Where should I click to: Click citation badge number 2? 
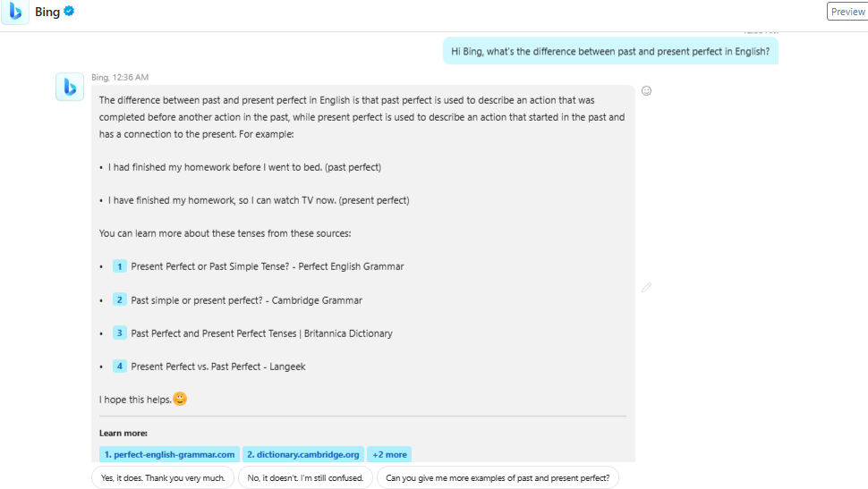coord(120,299)
